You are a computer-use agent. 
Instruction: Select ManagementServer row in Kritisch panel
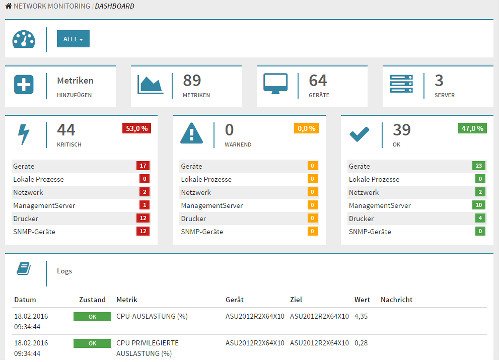pyautogui.click(x=81, y=205)
